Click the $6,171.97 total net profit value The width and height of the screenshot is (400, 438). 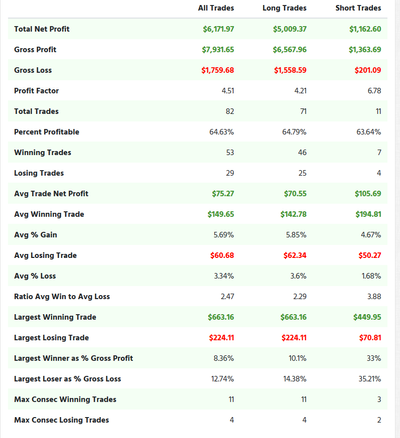[x=218, y=29]
